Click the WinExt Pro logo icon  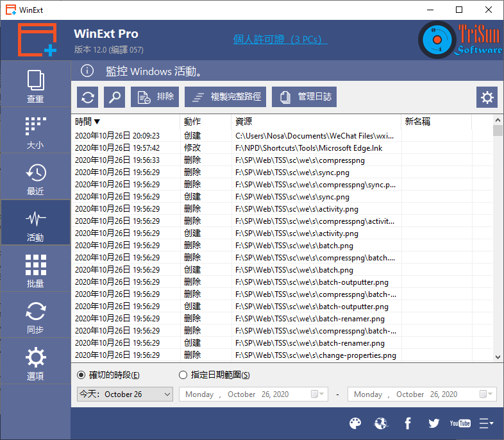pos(37,40)
